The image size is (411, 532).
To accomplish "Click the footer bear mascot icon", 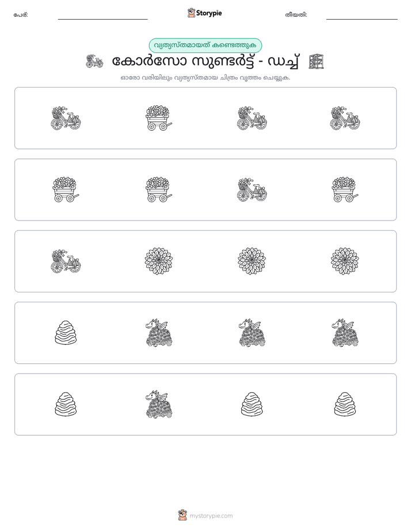I will [x=182, y=515].
